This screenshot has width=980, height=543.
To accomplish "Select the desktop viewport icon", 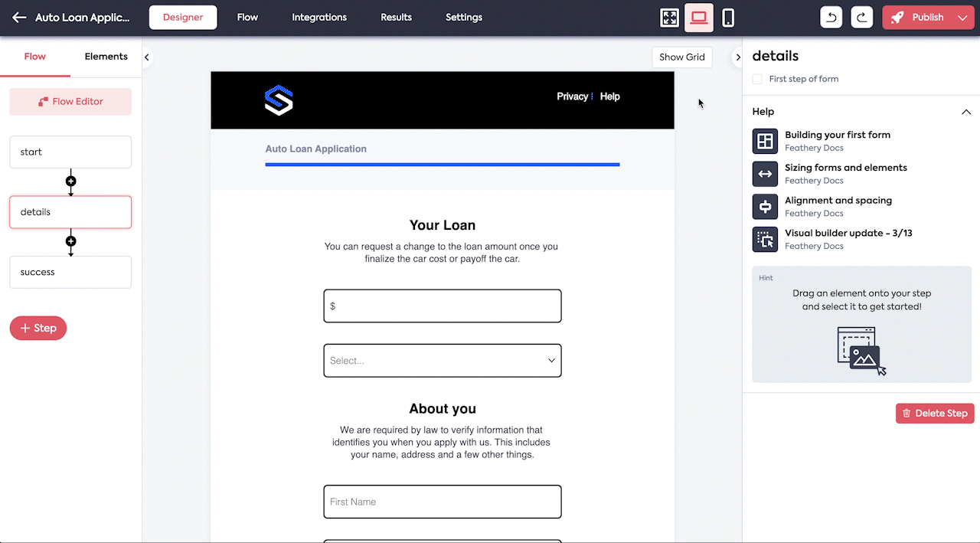I will pos(698,18).
